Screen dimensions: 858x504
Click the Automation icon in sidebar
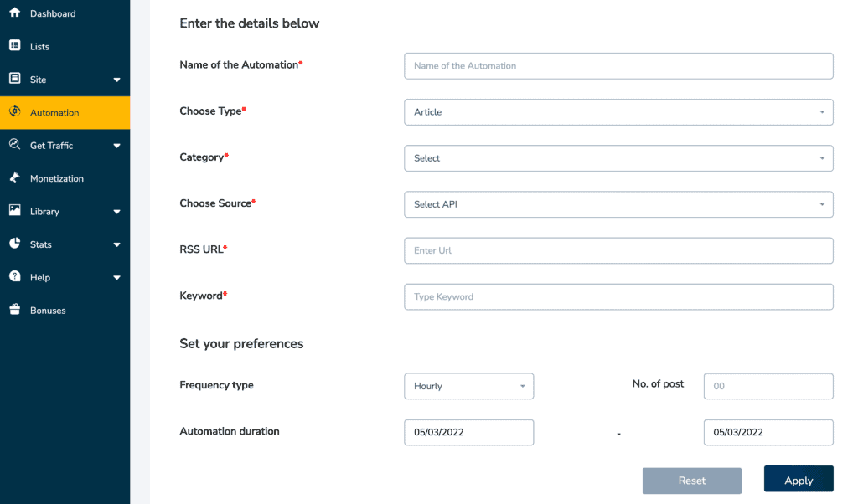(x=14, y=111)
